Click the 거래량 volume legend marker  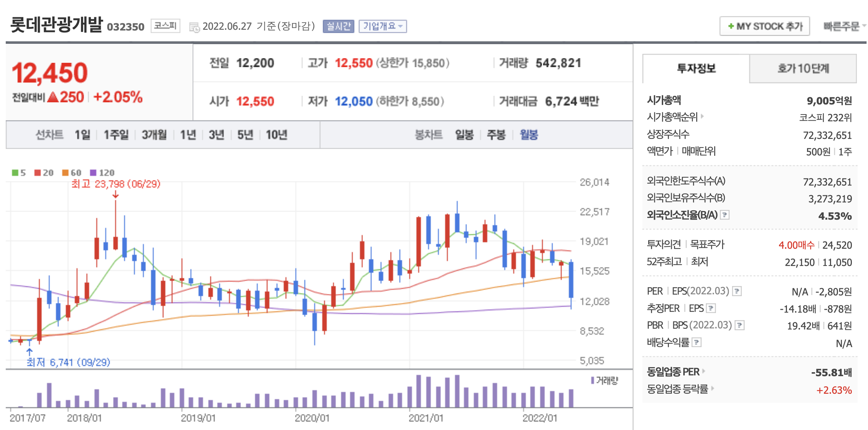593,380
